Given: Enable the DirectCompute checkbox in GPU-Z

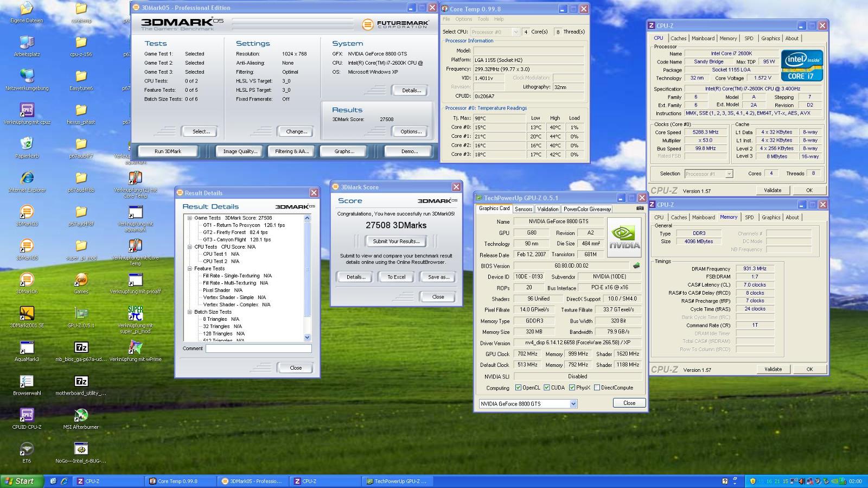Looking at the screenshot, I should click(597, 388).
